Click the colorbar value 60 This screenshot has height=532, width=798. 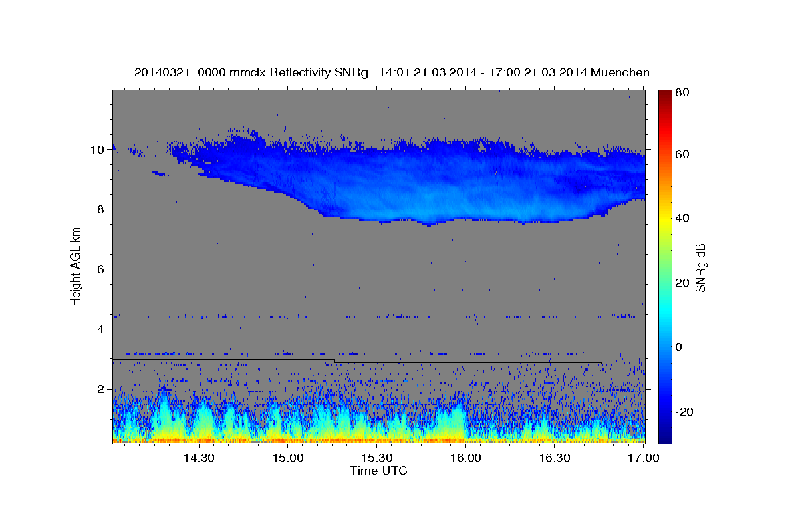pos(682,154)
